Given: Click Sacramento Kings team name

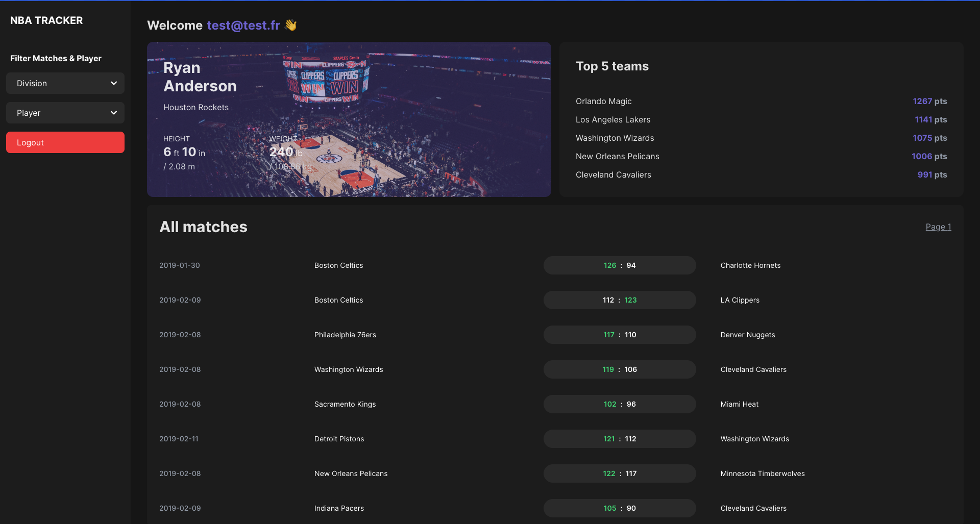Looking at the screenshot, I should pos(345,404).
